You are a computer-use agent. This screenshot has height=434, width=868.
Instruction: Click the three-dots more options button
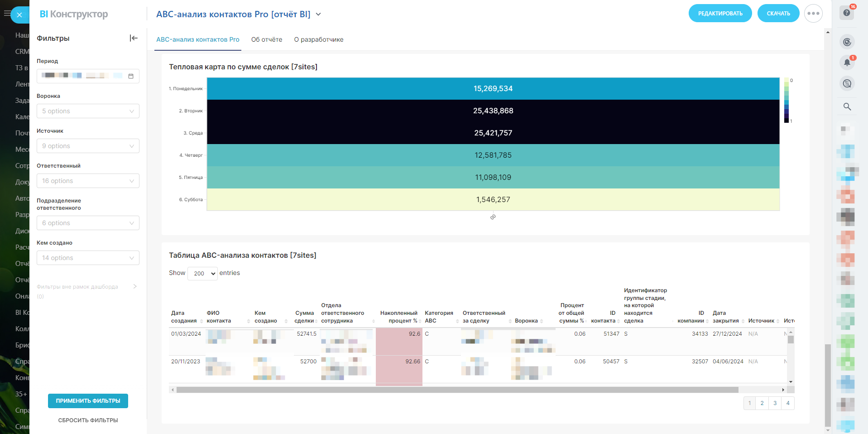point(813,14)
